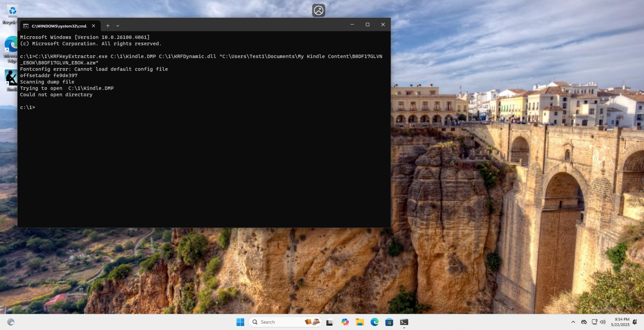The width and height of the screenshot is (644, 330).
Task: Open network settings from tray icon
Action: click(x=594, y=322)
